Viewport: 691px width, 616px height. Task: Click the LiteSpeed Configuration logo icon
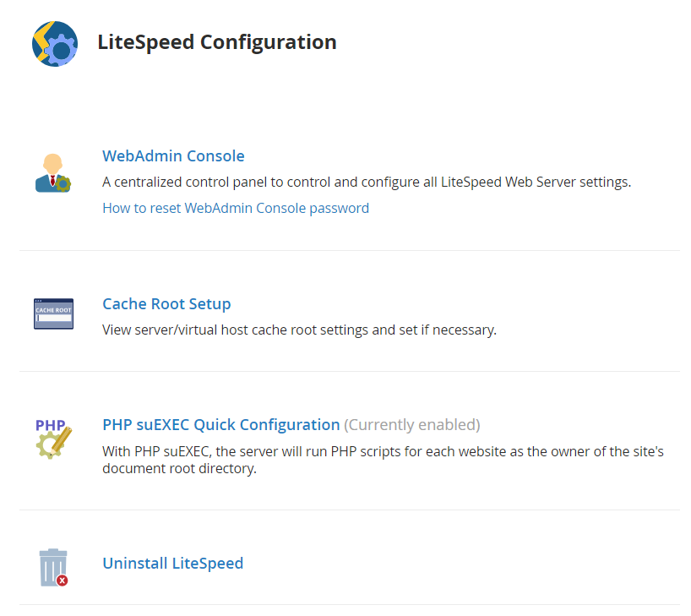coord(55,44)
